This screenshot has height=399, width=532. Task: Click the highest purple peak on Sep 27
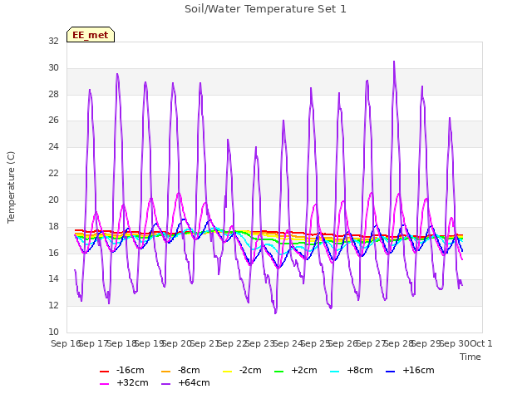394,62
